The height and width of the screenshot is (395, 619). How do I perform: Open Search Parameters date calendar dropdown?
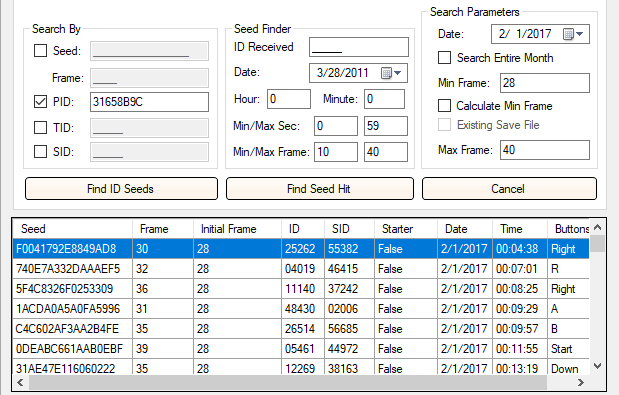tap(574, 34)
